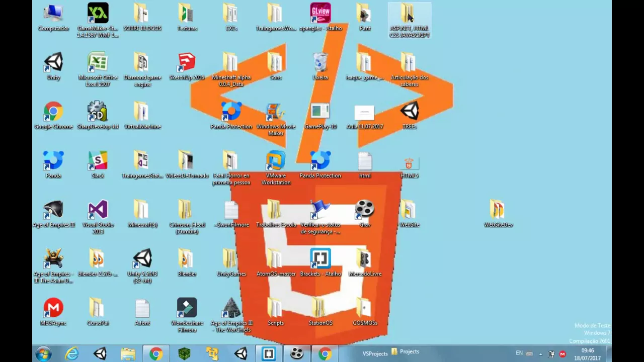Open the Lixeira recycle bin
This screenshot has width=644, height=362.
tap(320, 67)
